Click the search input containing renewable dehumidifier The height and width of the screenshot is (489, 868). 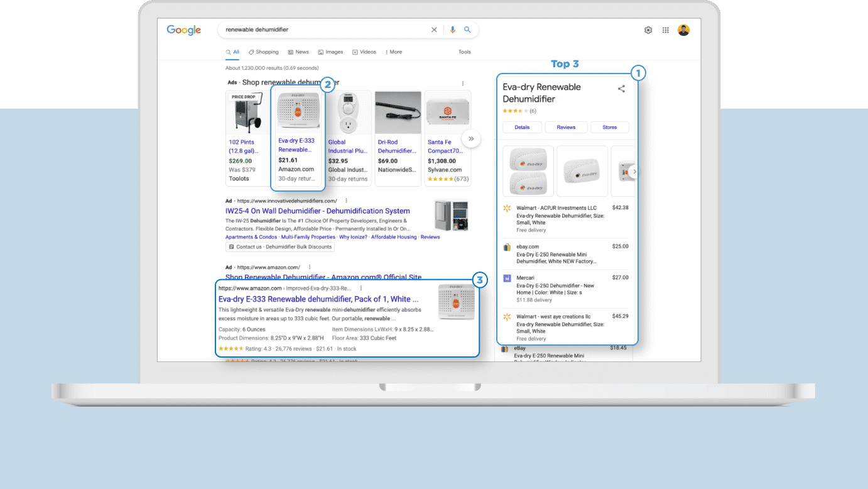point(323,30)
